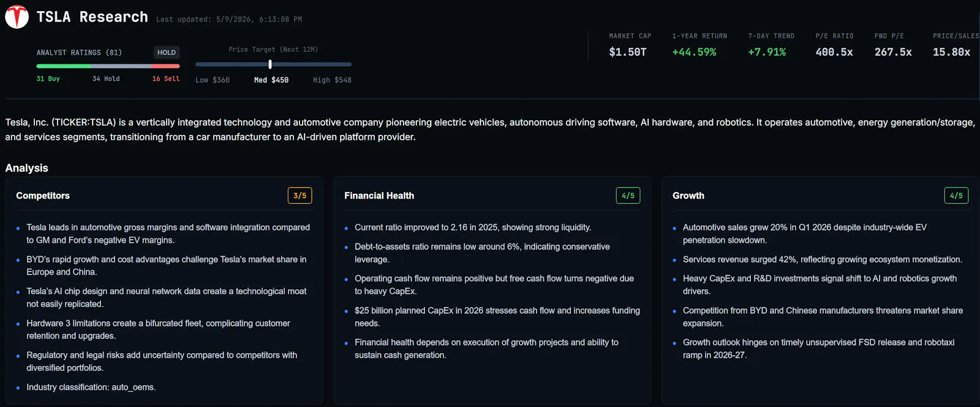Viewport: 980px width, 407px height.
Task: Click the MARKET CAP column label
Action: 630,36
